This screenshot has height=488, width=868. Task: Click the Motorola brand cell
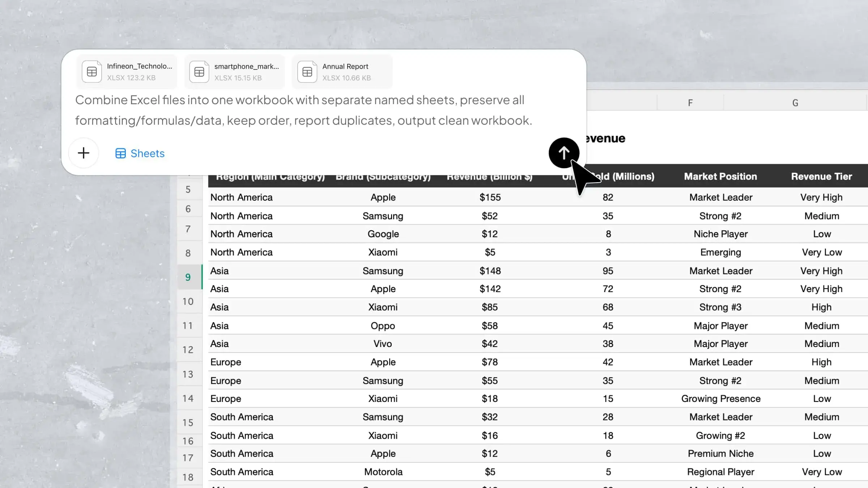[x=383, y=472]
